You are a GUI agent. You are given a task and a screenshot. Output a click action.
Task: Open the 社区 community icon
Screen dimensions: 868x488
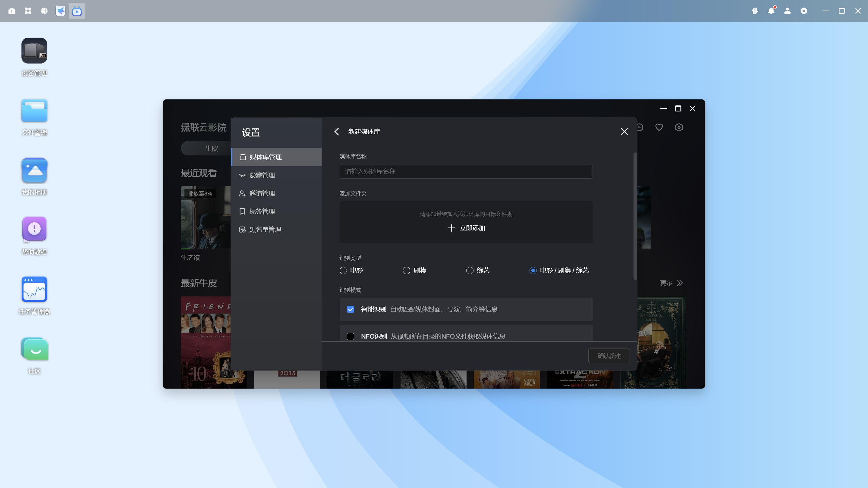click(34, 349)
